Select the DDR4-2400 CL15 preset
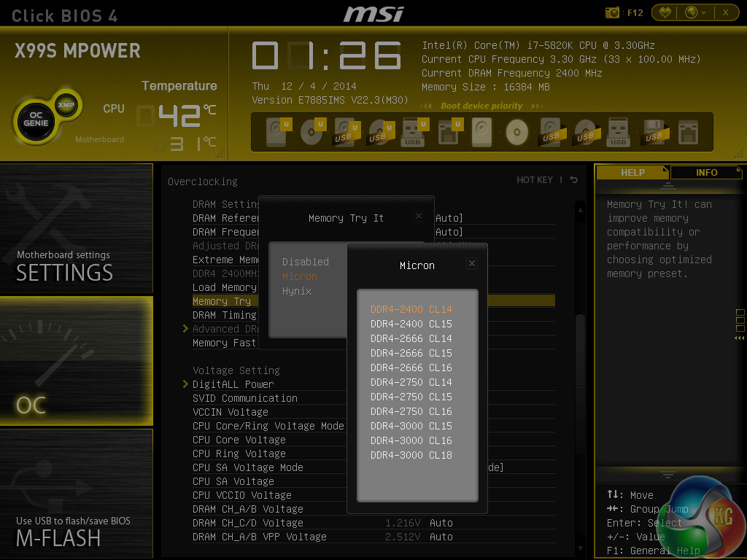Screen dimensions: 747x560 point(411,324)
